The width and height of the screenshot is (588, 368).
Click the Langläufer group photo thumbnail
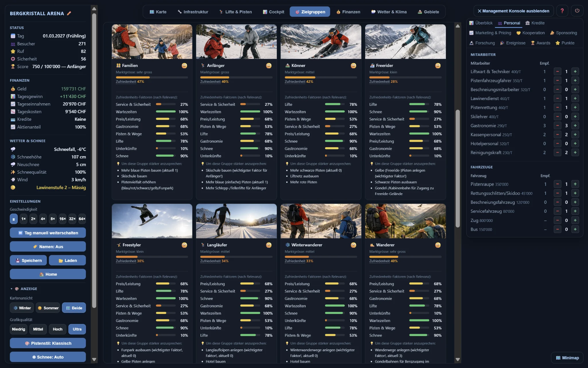pos(236,221)
